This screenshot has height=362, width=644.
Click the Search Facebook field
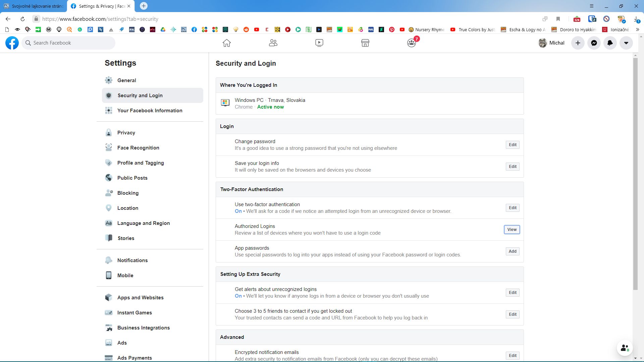pos(69,43)
